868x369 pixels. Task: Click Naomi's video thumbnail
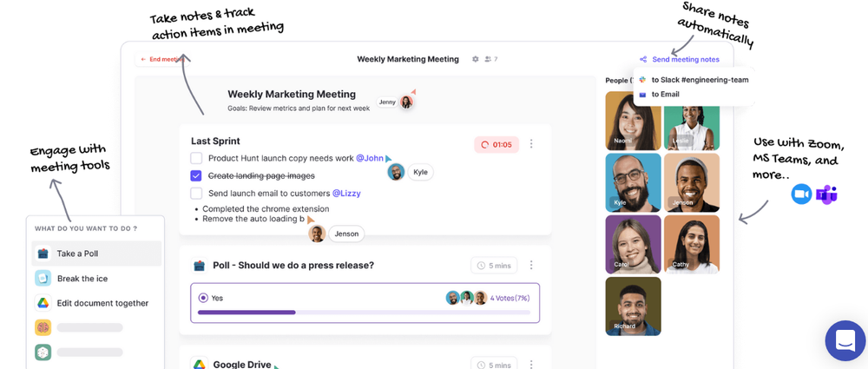[634, 121]
